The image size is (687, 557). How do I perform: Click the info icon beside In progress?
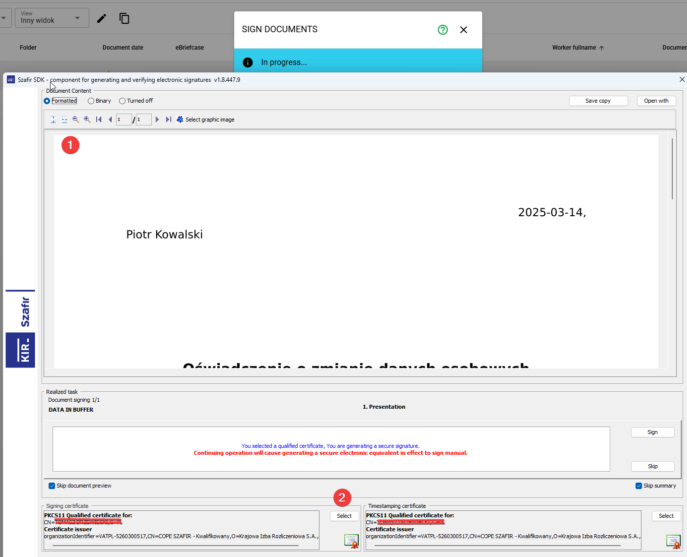coord(248,62)
